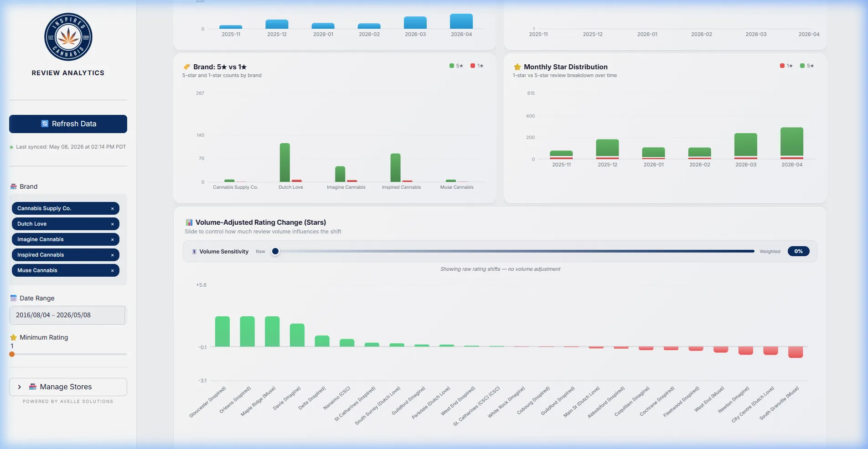Remove the Cannabis Supply Co. brand chip
Screen dimensions: 868x449
pyautogui.click(x=113, y=208)
